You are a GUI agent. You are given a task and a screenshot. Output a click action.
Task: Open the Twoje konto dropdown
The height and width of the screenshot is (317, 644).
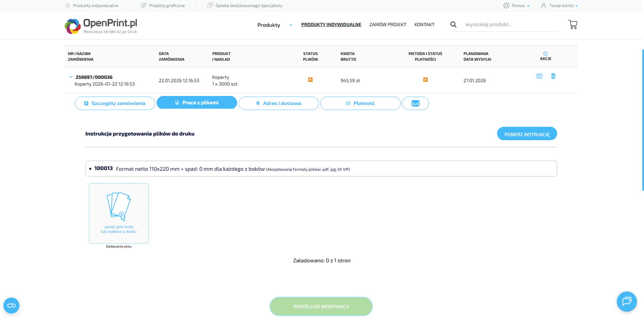[x=559, y=6]
